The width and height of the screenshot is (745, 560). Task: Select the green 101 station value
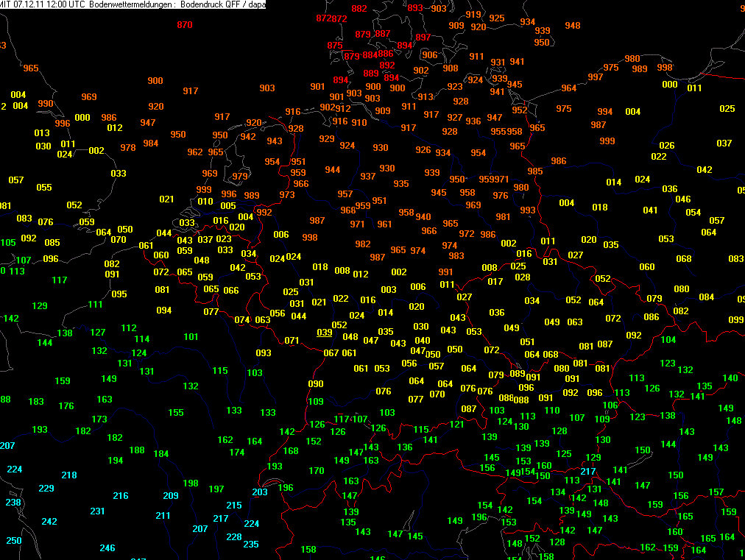191,337
